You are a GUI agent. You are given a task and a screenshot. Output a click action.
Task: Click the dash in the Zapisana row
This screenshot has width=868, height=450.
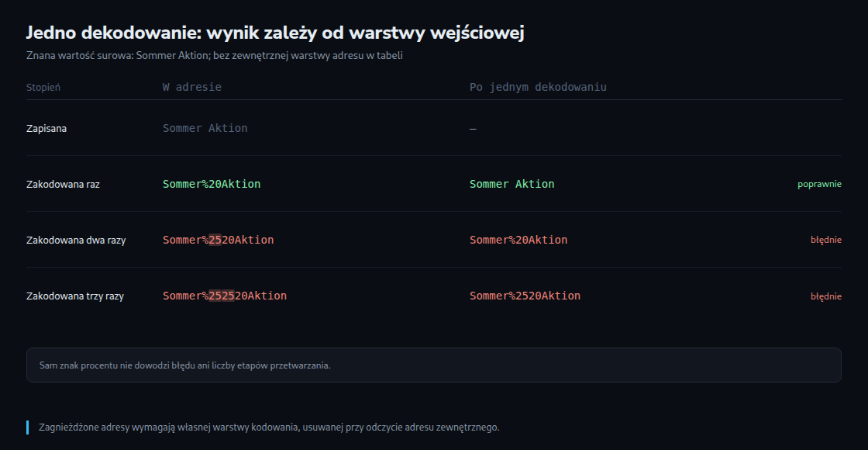coord(473,129)
